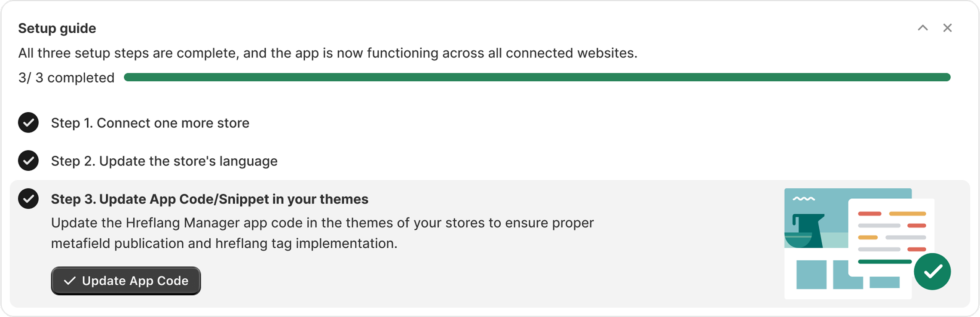Viewport: 980px width, 317px height.
Task: Dismiss the Setup guide with the X
Action: point(948,28)
